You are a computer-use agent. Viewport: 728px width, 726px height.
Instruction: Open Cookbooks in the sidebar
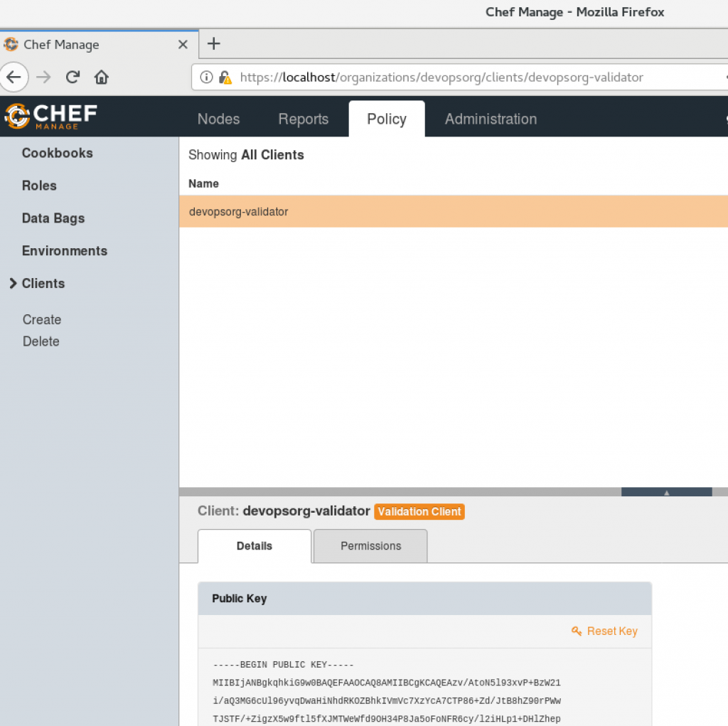click(x=58, y=153)
